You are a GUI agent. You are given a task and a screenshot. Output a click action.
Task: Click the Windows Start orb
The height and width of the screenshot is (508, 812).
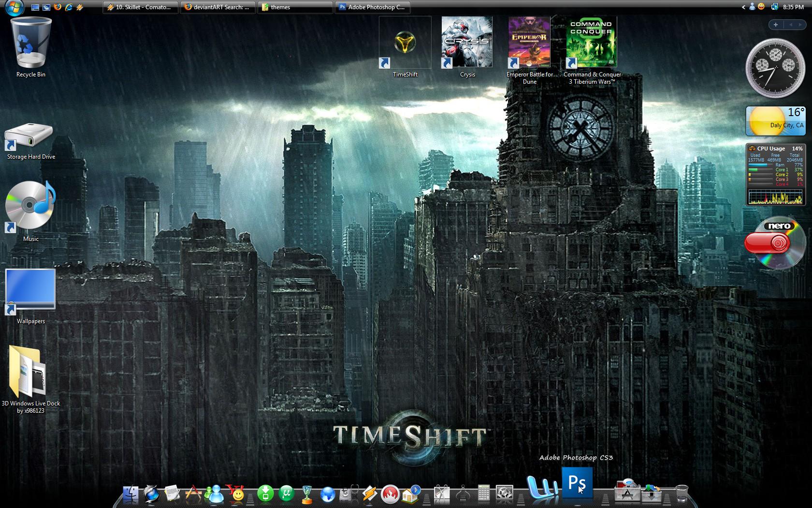14,7
